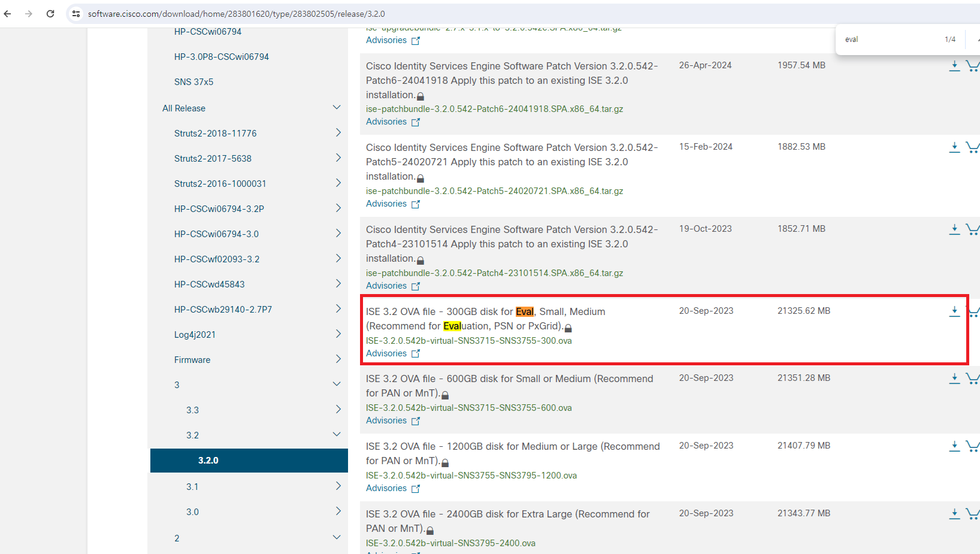Add Patch5-24020721 to cart
Image resolution: width=980 pixels, height=554 pixels.
click(973, 147)
